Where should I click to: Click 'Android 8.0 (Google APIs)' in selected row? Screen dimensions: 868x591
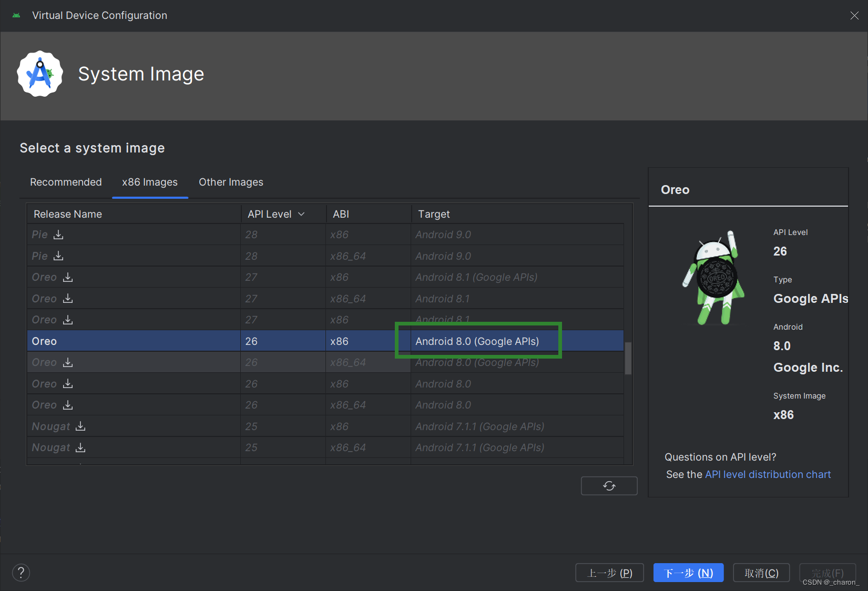477,341
